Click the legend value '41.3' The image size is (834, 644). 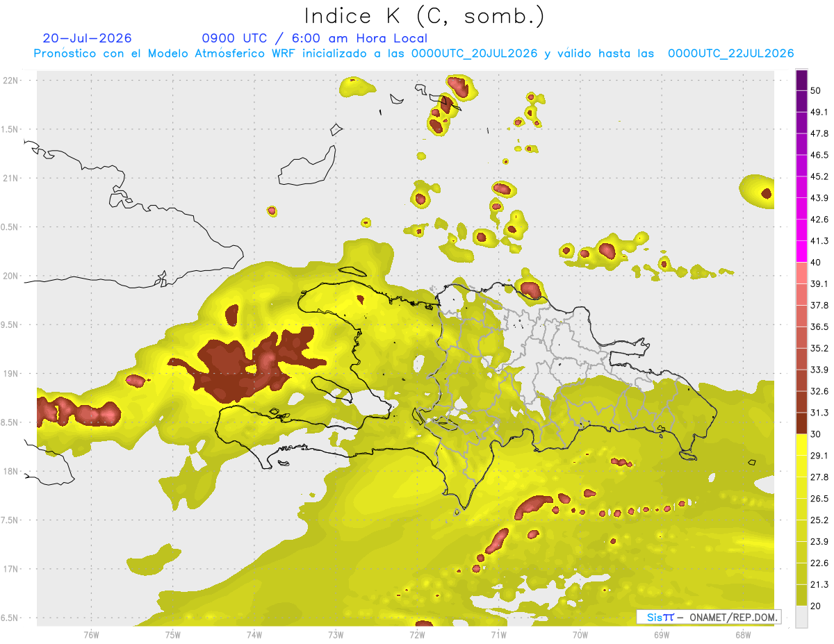819,241
